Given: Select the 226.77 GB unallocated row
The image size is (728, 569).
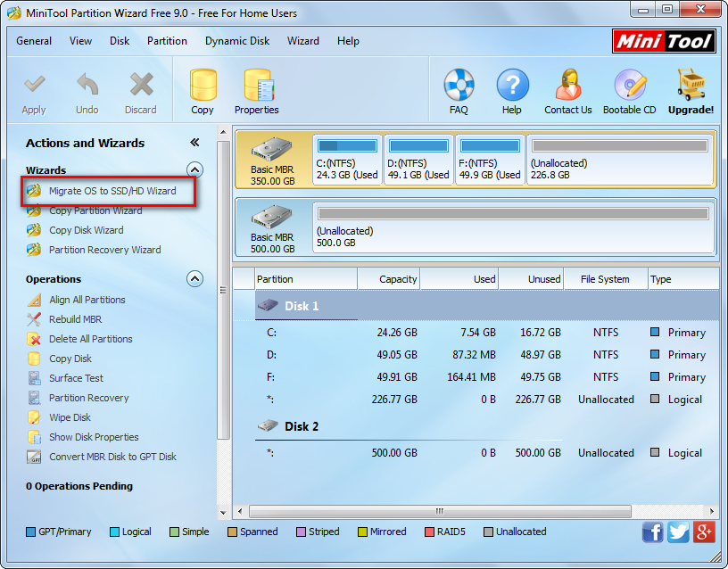Looking at the screenshot, I should tap(476, 400).
